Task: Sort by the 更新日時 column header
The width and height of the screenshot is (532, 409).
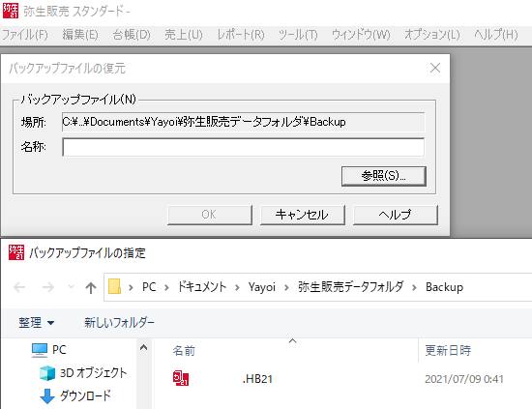Action: point(448,350)
